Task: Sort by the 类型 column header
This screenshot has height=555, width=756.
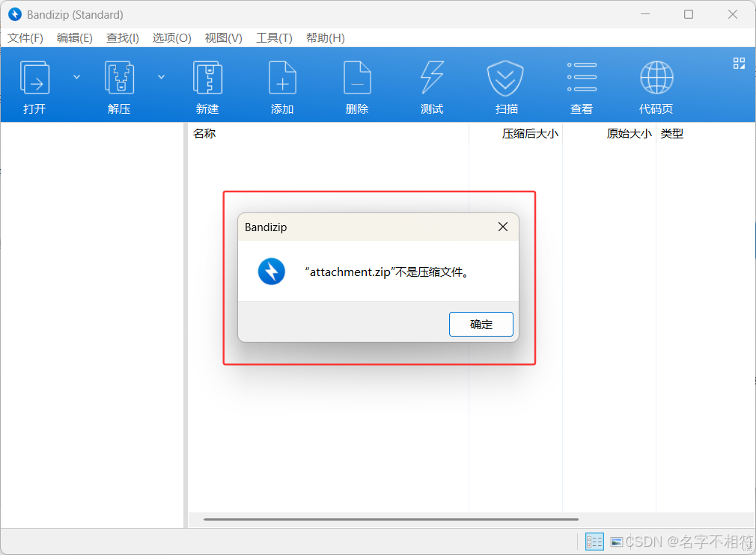Action: click(x=705, y=133)
